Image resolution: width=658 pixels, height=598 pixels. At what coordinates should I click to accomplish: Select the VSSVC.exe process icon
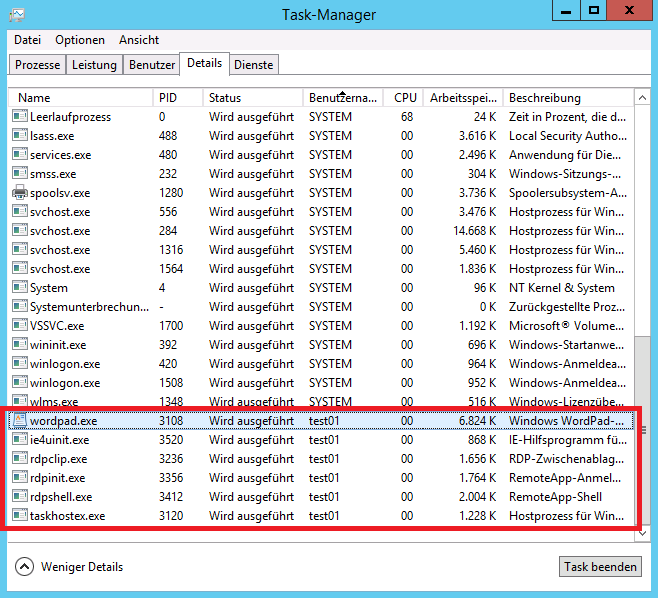19,326
